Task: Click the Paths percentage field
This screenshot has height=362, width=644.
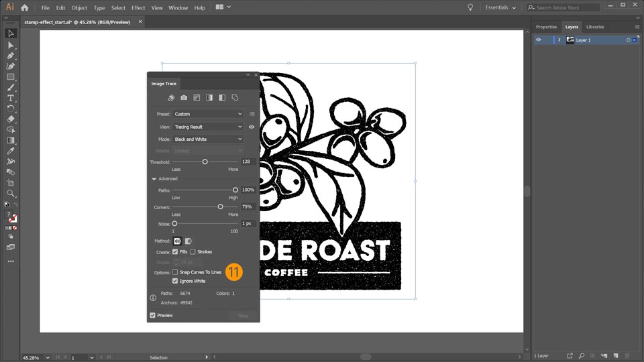Action: pos(248,190)
